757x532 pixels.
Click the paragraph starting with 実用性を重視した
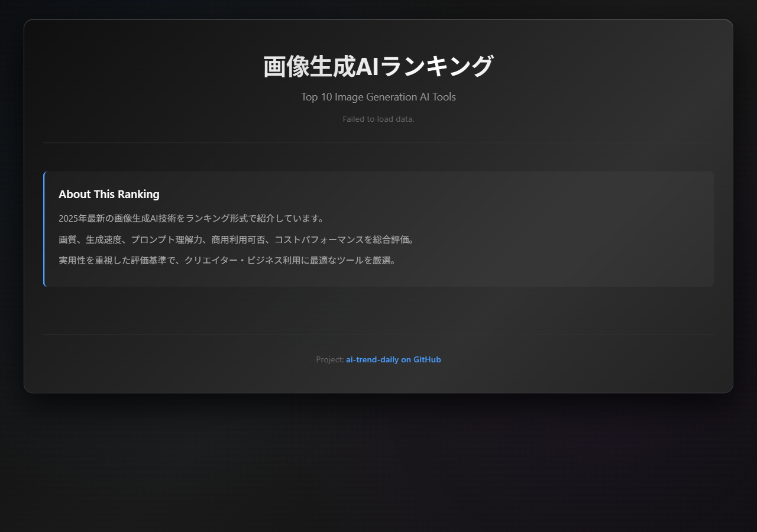click(x=227, y=261)
